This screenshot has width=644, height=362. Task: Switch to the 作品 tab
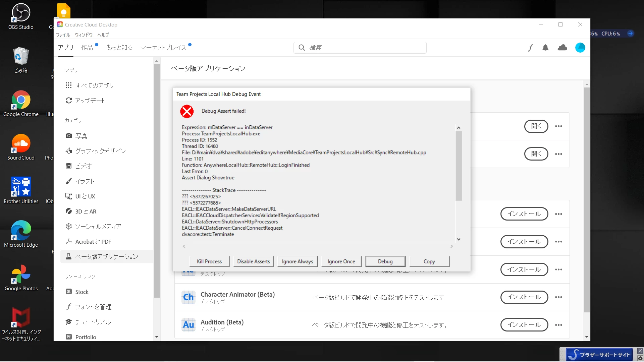(x=87, y=48)
